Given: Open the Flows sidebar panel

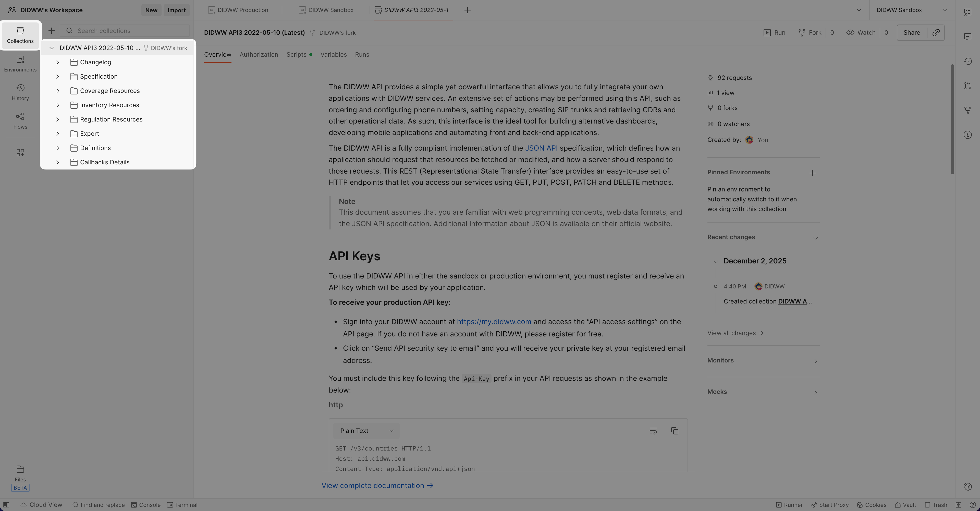Looking at the screenshot, I should (x=20, y=121).
